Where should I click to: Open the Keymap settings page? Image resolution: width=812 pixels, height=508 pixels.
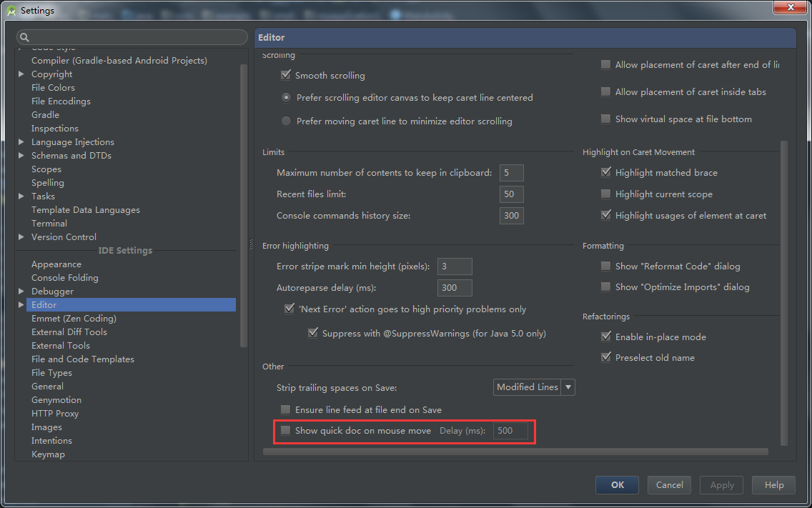pyautogui.click(x=48, y=454)
